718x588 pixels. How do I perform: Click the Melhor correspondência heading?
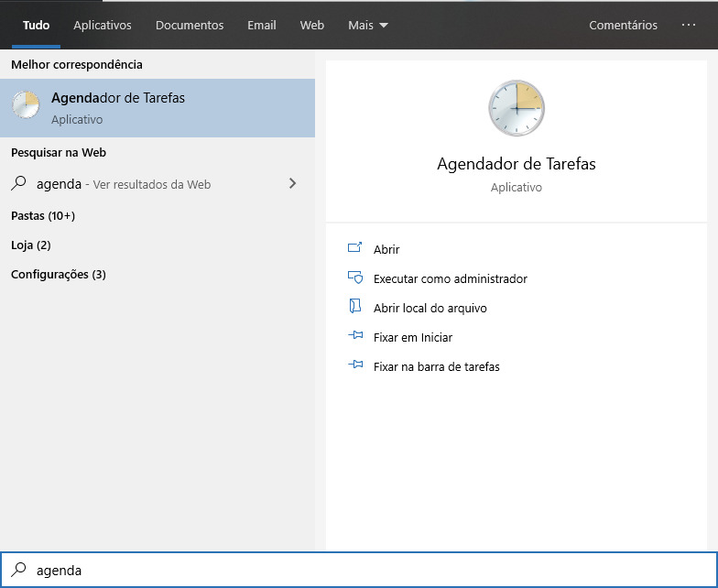(x=77, y=64)
